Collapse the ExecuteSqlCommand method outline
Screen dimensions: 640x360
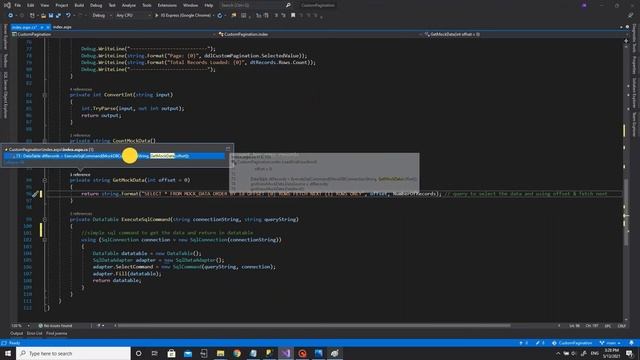44,220
